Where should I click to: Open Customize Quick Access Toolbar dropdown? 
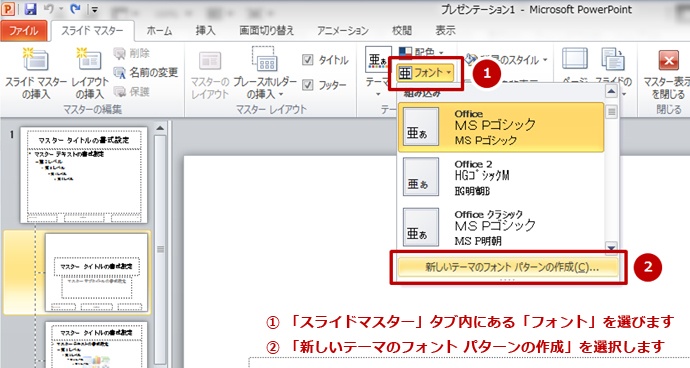94,9
